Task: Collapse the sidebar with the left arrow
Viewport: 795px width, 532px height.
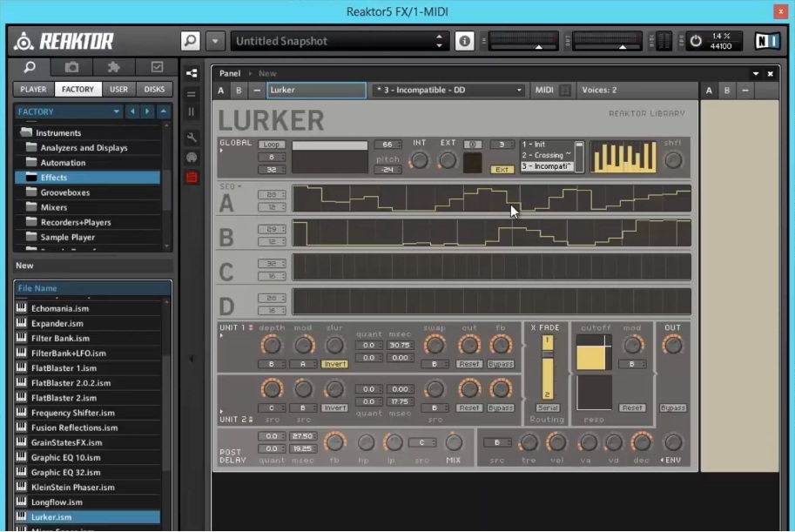Action: point(192,359)
